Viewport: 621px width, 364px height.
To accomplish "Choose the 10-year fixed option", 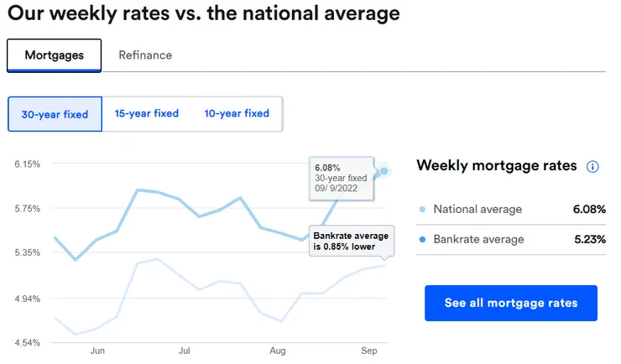I will click(x=237, y=114).
